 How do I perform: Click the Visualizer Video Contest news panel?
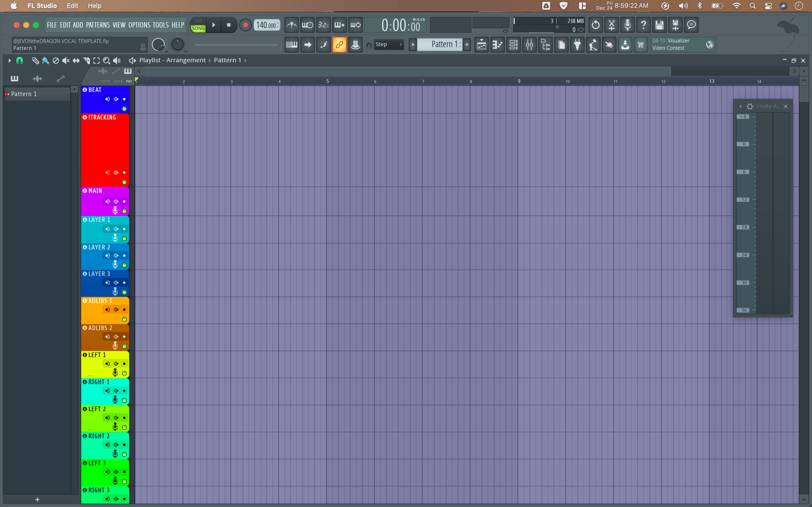(682, 44)
